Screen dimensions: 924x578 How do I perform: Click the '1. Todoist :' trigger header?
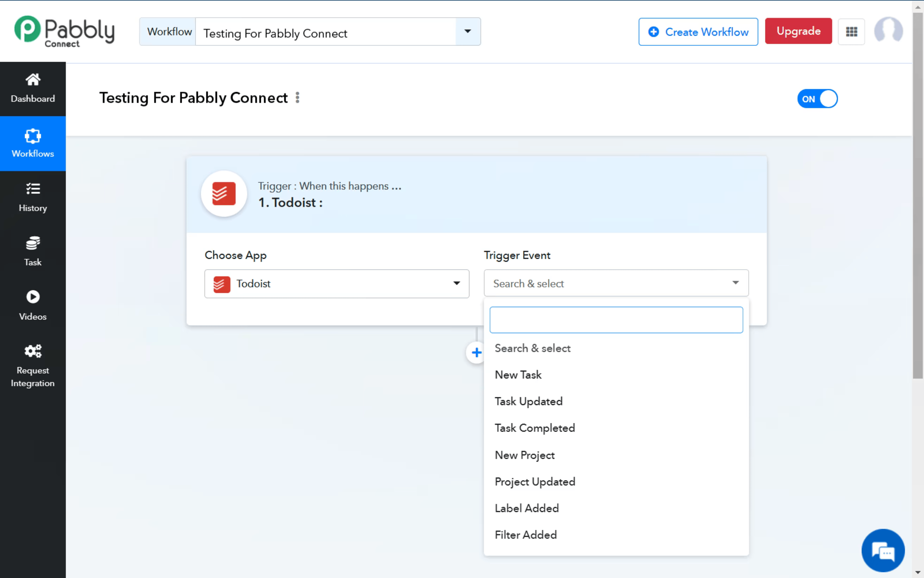[x=290, y=203]
